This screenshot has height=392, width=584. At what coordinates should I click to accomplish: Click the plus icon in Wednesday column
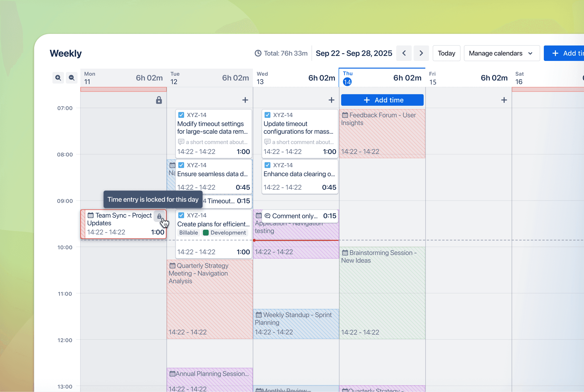[x=331, y=100]
